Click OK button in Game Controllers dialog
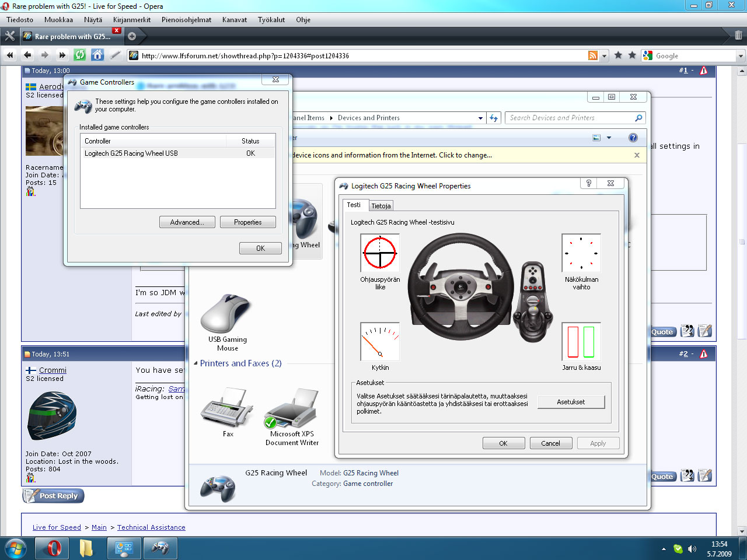747x560 pixels. [260, 248]
